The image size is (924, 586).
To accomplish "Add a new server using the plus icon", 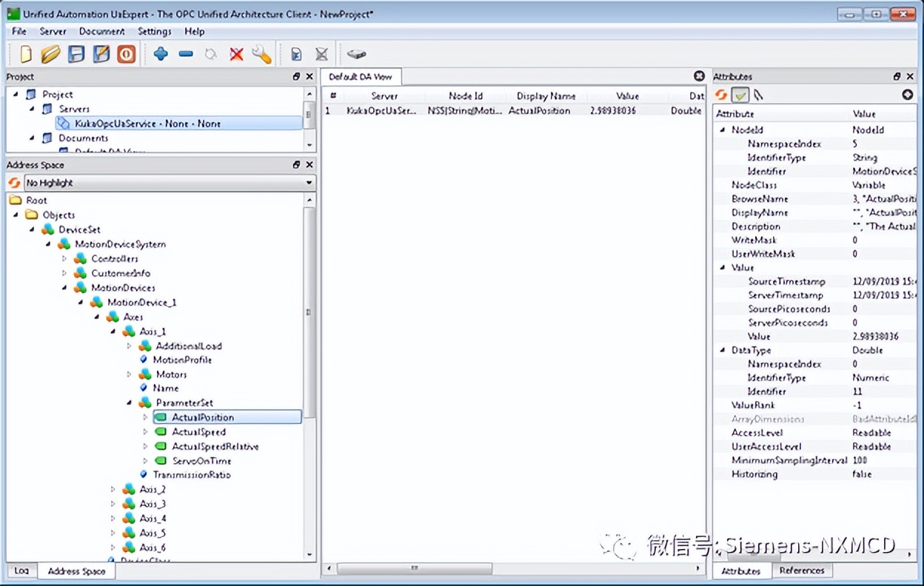I will click(x=161, y=53).
